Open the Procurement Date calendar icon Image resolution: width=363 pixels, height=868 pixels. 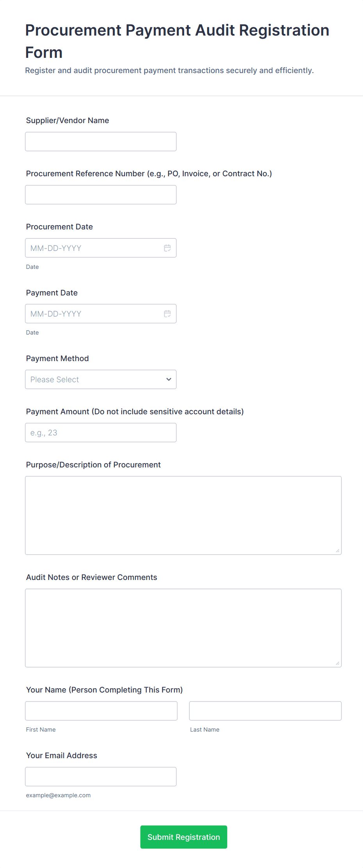[x=167, y=248]
